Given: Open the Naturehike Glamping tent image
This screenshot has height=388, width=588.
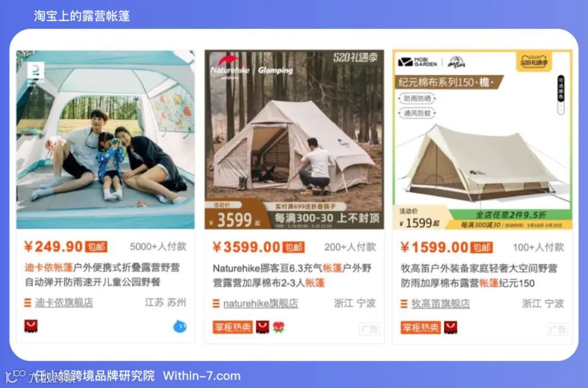Looking at the screenshot, I should 294,139.
